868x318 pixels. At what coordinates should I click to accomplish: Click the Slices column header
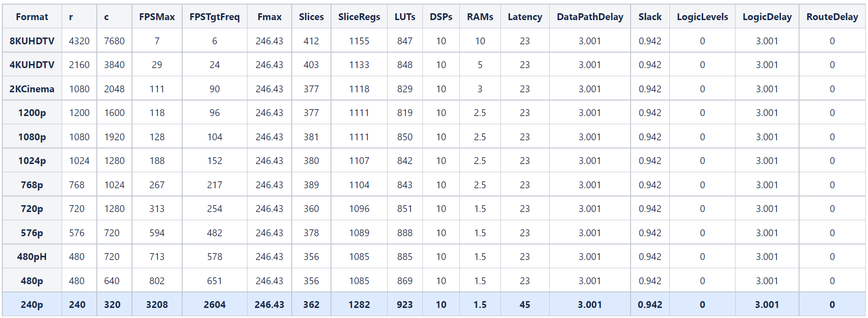click(x=311, y=17)
